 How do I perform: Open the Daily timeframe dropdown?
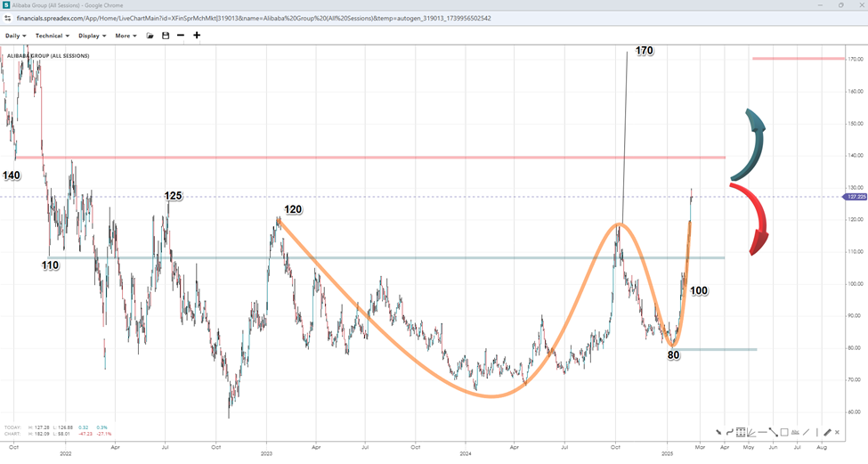[16, 36]
